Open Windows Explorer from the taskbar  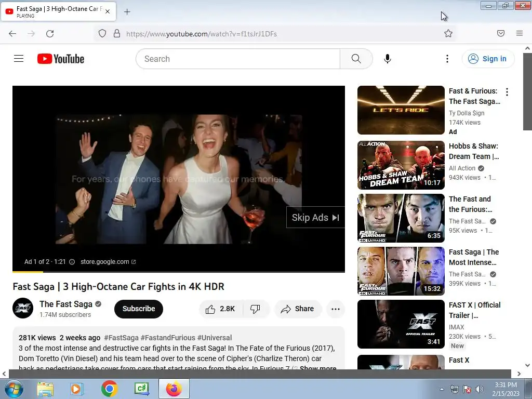(45, 389)
